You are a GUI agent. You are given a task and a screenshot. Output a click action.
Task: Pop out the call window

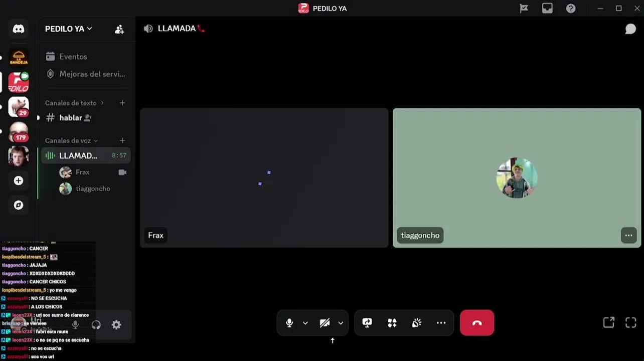pyautogui.click(x=609, y=322)
